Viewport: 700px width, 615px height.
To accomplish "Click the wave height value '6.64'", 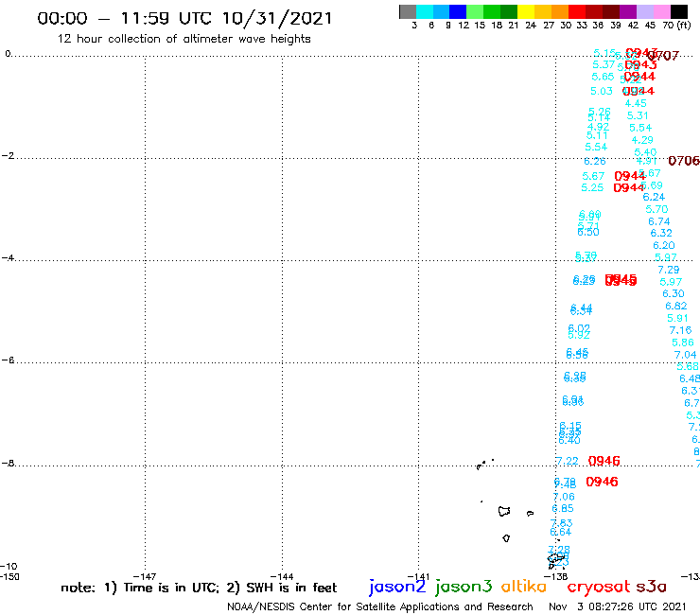I will pyautogui.click(x=561, y=532).
